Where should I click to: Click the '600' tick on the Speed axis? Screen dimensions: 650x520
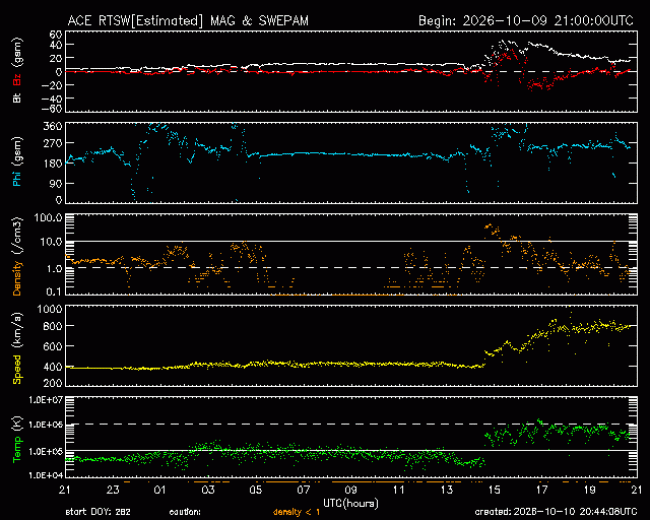(x=53, y=347)
